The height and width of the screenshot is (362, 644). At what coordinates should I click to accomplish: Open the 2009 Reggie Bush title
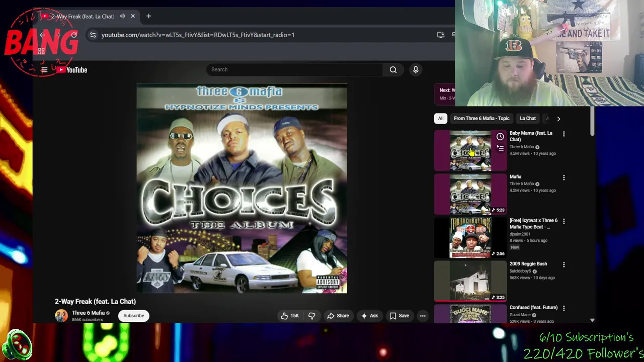click(x=528, y=263)
